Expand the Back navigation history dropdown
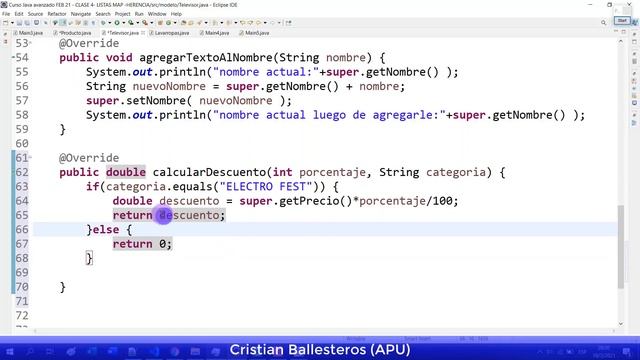Image resolution: width=640 pixels, height=360 pixels. 265,23
